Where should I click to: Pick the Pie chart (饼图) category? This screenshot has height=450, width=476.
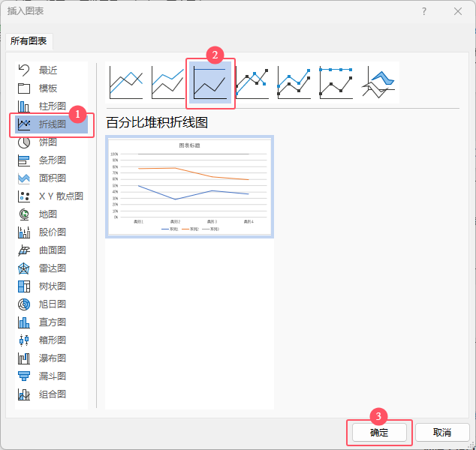click(x=51, y=142)
